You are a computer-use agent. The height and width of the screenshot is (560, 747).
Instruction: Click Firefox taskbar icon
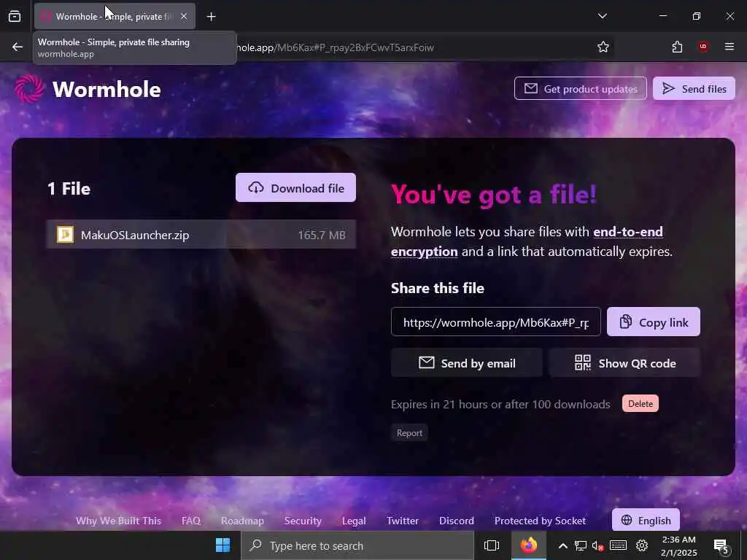point(528,545)
